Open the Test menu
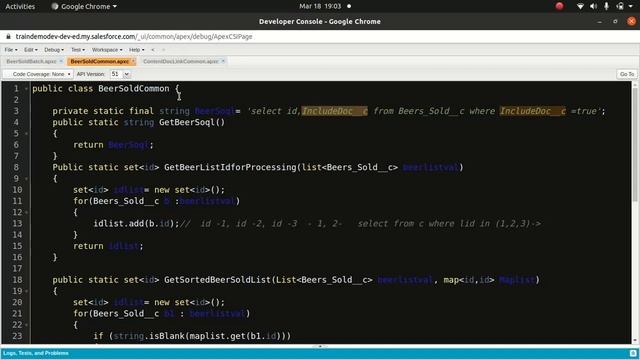The width and height of the screenshot is (640, 360). click(x=78, y=50)
